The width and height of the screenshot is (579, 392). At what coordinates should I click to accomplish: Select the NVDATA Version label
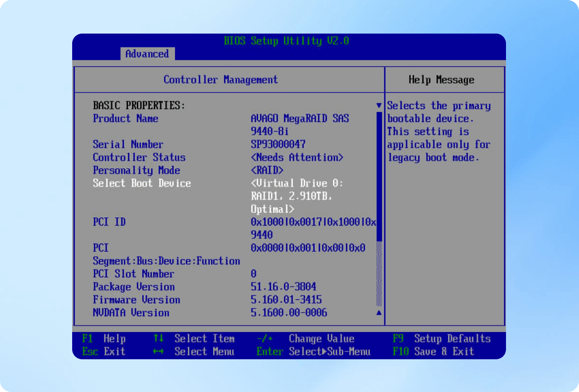click(x=131, y=313)
